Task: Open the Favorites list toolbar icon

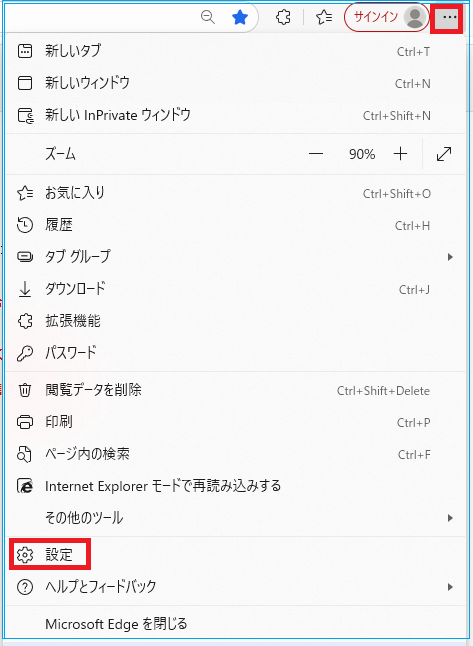Action: pyautogui.click(x=324, y=17)
